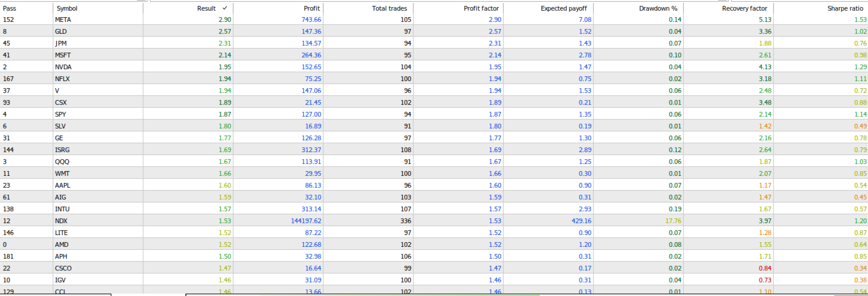
Task: Click recovery factor 5.13
Action: pos(764,20)
